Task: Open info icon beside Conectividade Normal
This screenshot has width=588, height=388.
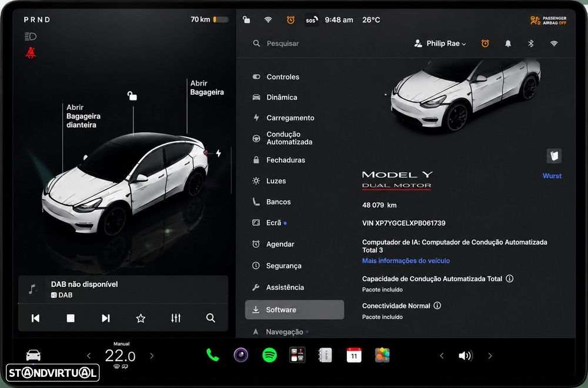Action: click(437, 306)
